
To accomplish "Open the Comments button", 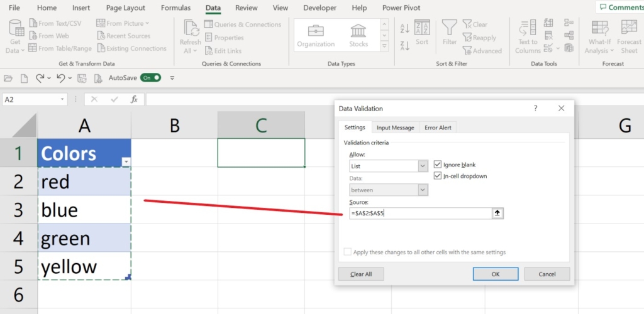I will click(x=620, y=7).
